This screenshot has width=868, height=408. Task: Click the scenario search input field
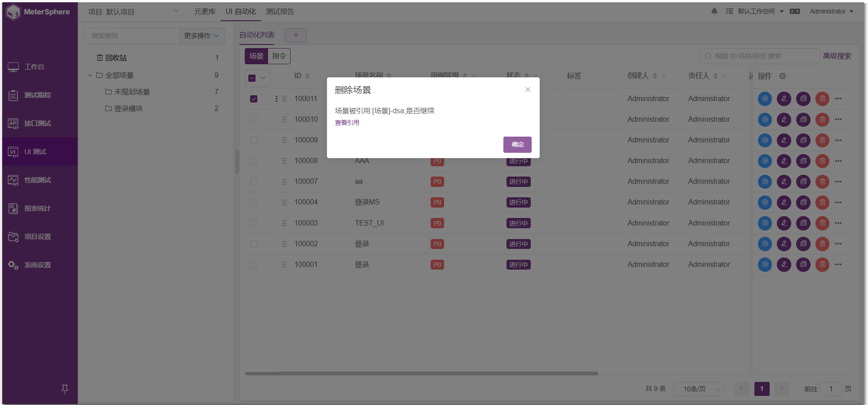(759, 56)
